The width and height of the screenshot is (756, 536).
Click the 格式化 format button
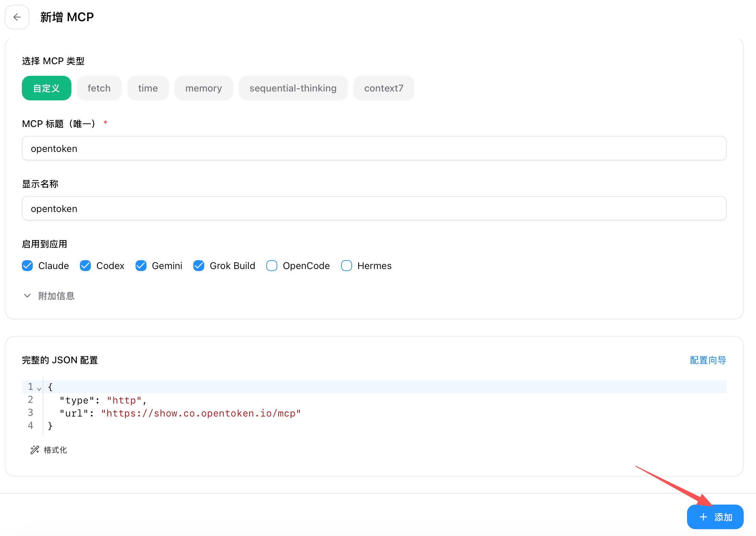pos(49,450)
